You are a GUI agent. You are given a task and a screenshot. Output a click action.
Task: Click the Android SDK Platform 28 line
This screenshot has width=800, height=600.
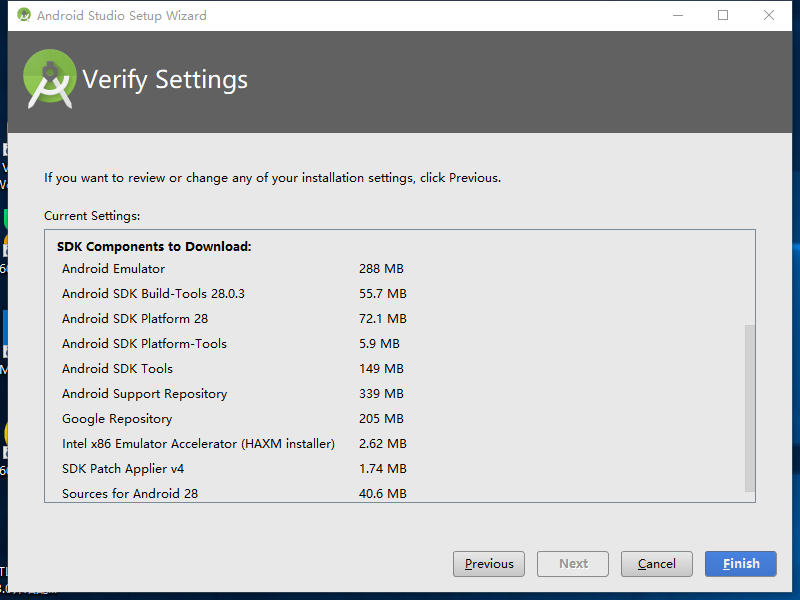pyautogui.click(x=135, y=319)
